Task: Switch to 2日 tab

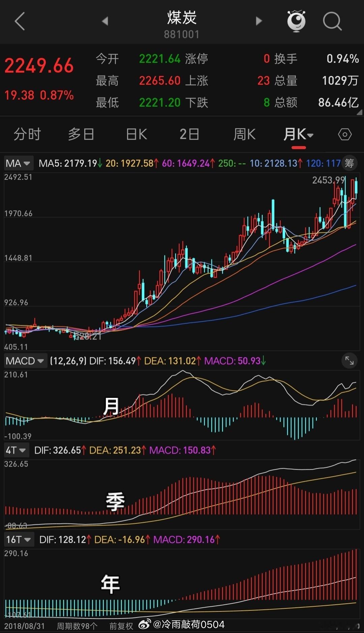Action: pyautogui.click(x=189, y=134)
